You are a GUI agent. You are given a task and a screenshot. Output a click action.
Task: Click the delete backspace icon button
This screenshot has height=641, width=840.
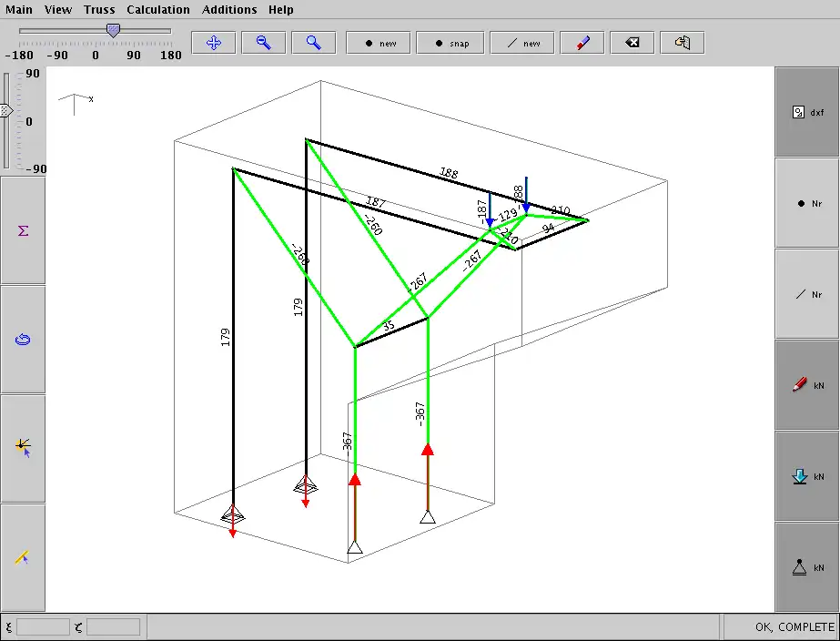(633, 43)
